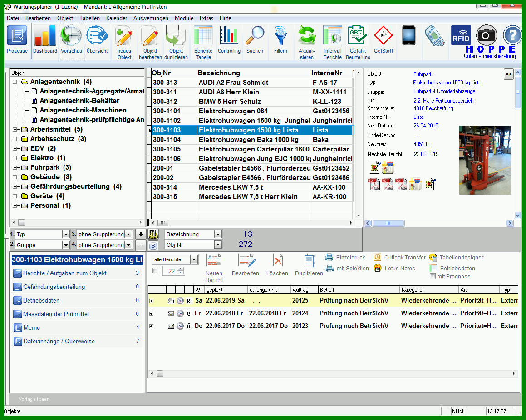Open Dateianhänge / Querweise link
Screen dimensions: 526x420
(x=59, y=341)
